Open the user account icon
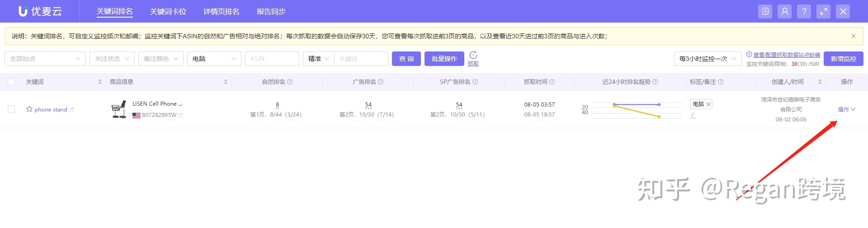This screenshot has height=228, width=868. pyautogui.click(x=785, y=12)
